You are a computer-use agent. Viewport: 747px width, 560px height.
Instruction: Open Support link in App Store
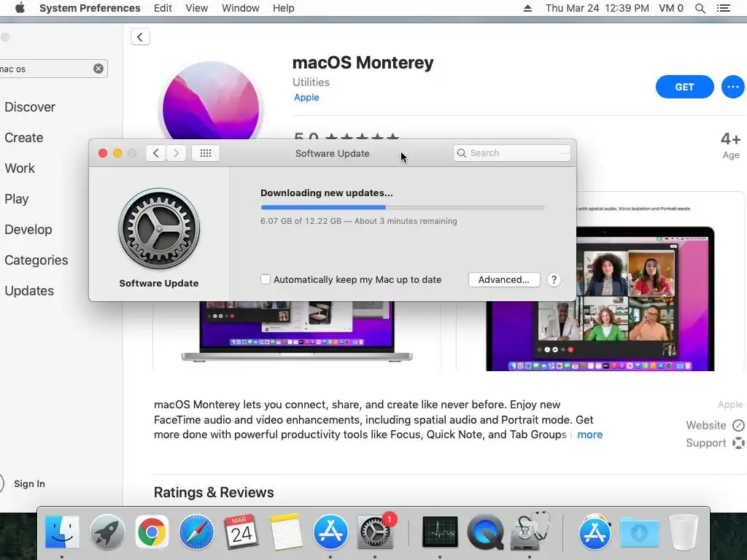pos(715,443)
